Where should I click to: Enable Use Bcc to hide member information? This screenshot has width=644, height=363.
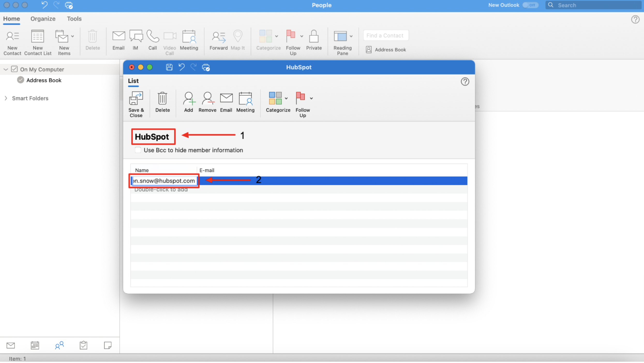tap(138, 150)
